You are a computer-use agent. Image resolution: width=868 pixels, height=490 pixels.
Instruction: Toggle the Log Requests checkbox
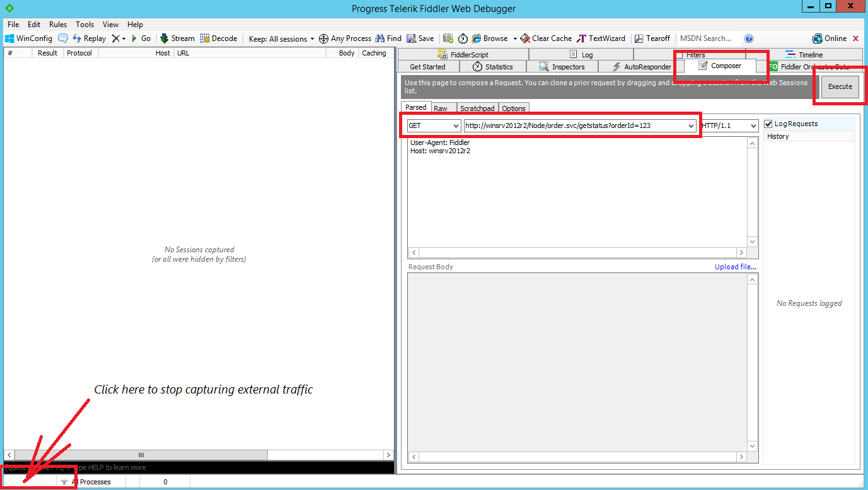tap(768, 124)
